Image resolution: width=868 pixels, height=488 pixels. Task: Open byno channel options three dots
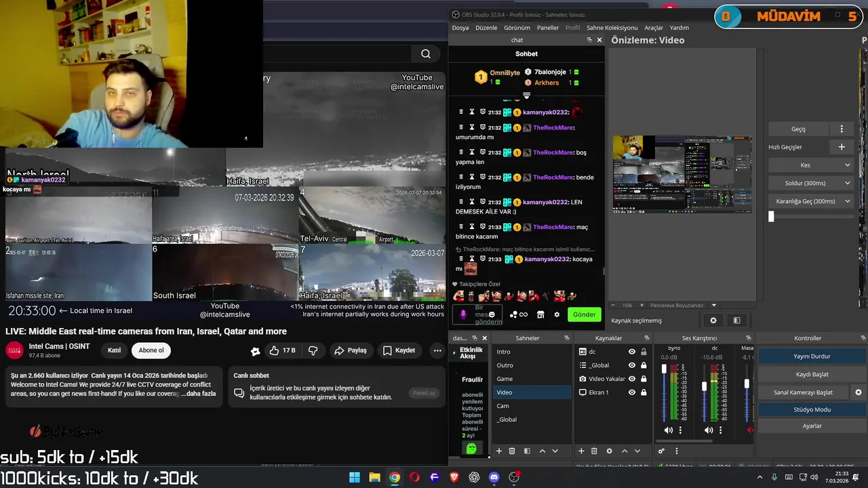pos(680,430)
